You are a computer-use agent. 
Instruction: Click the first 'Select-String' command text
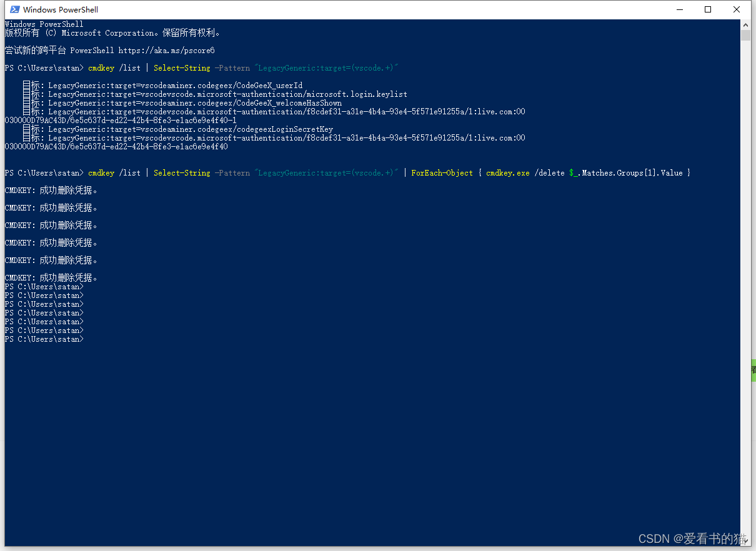pos(182,68)
